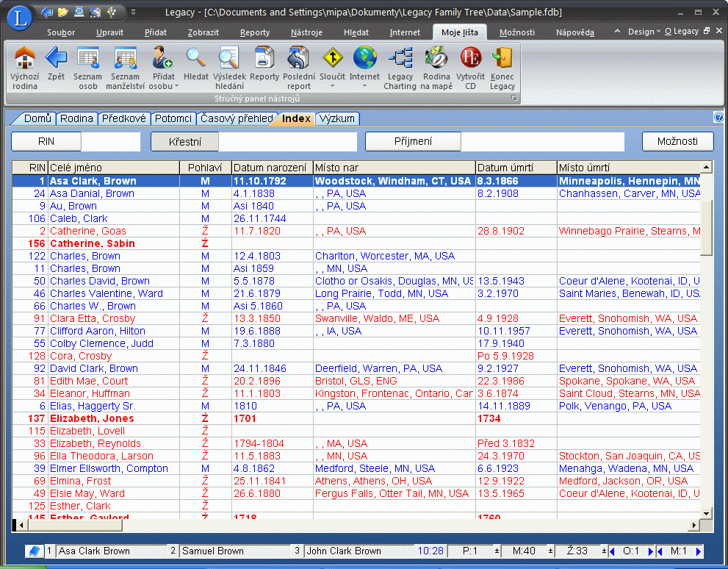Select row Catherine, Sabin
728x569 pixels.
356,243
